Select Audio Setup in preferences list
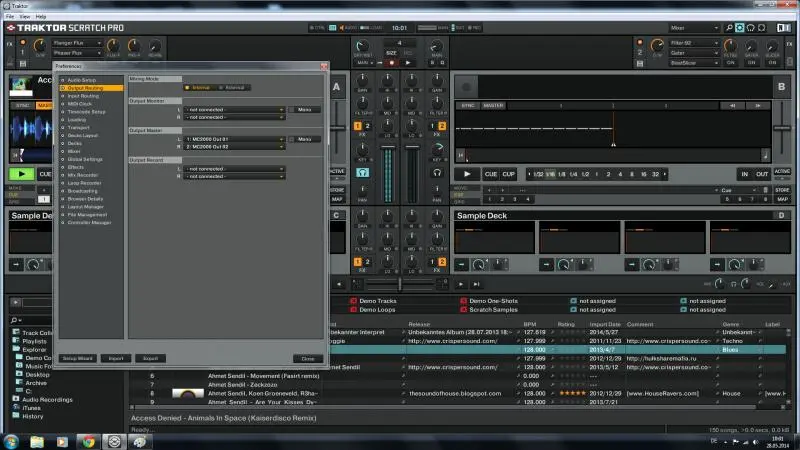The height and width of the screenshot is (450, 800). [82, 80]
